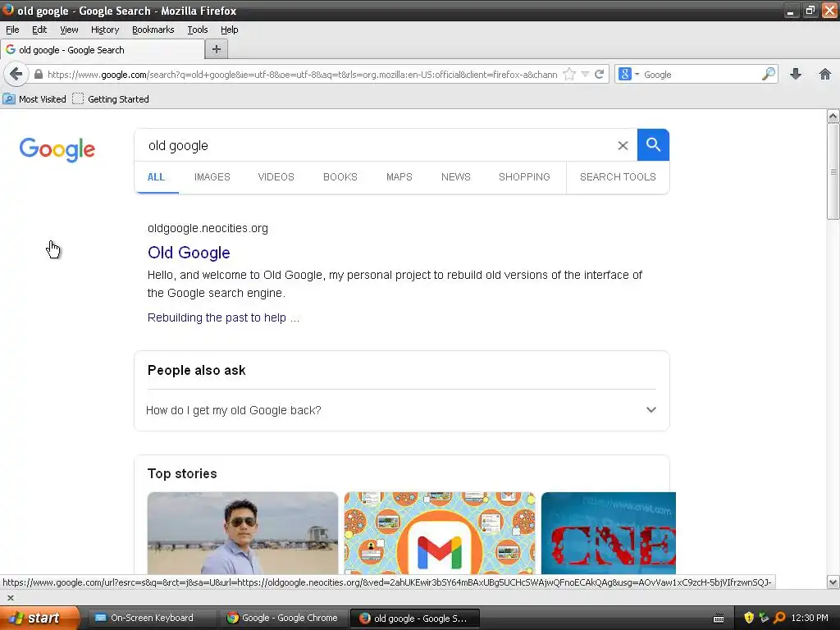The height and width of the screenshot is (630, 840).
Task: Open top story with CNET image
Action: [x=609, y=533]
